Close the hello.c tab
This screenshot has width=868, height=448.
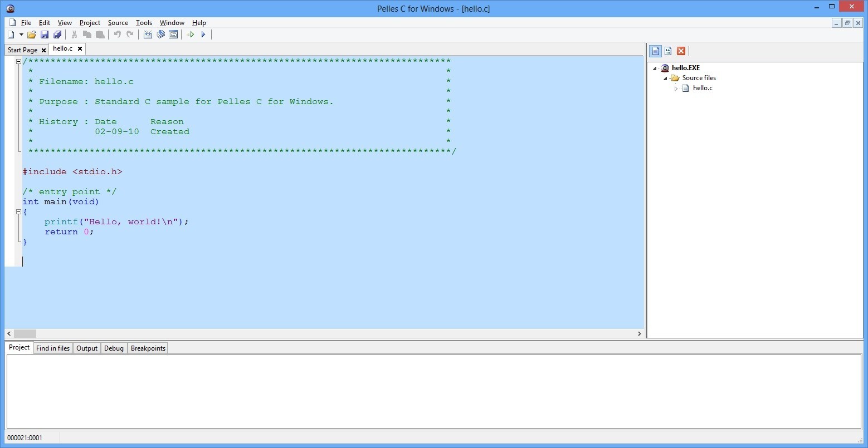coord(80,49)
